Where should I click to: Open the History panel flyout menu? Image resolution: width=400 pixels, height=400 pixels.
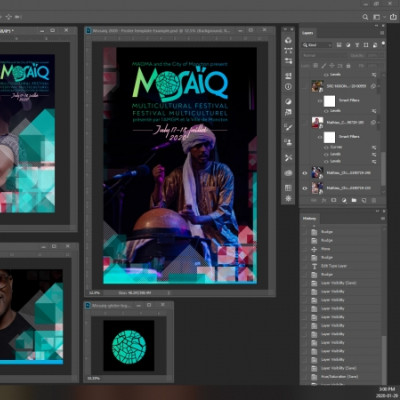pyautogui.click(x=382, y=219)
